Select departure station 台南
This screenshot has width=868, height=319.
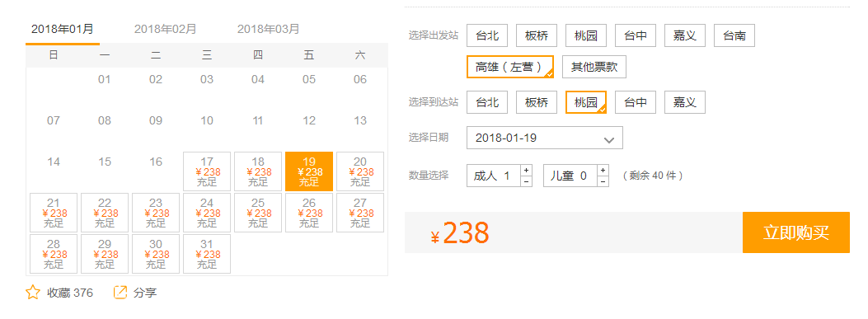point(734,36)
